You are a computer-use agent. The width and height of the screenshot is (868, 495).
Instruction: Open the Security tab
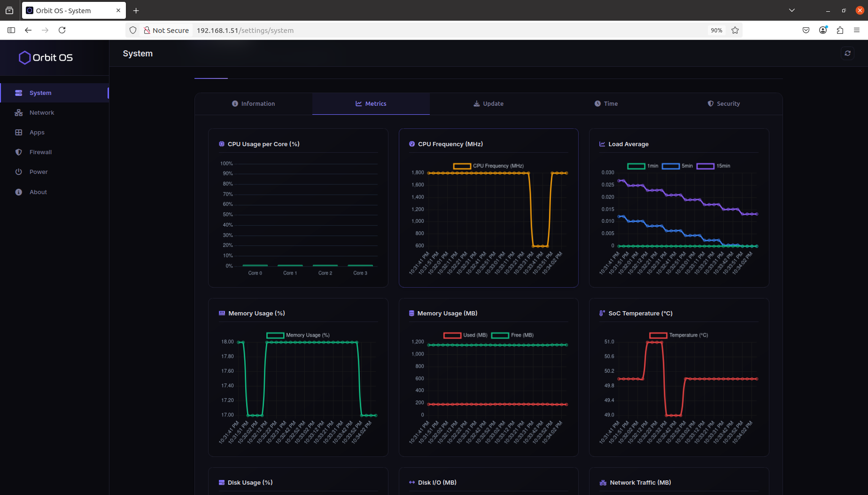click(x=723, y=103)
